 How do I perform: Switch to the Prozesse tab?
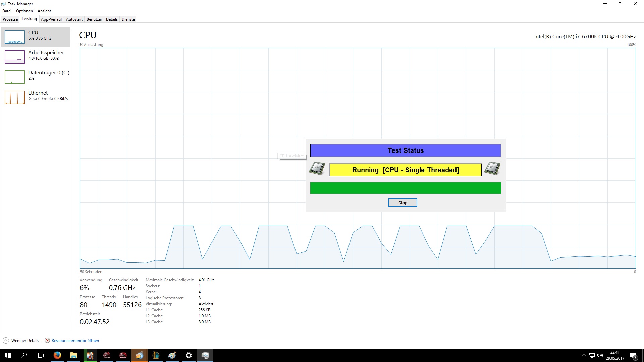[10, 19]
